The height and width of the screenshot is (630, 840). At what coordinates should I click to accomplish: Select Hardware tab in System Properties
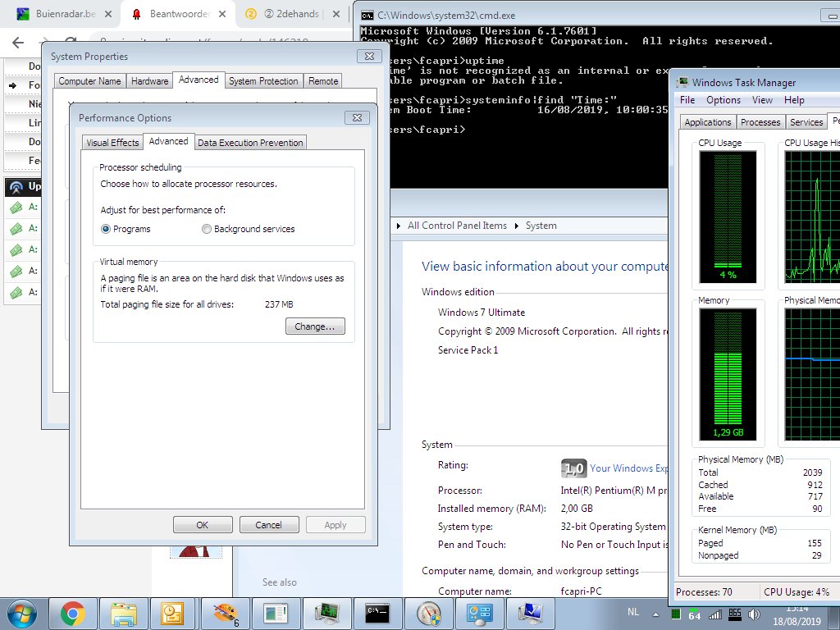tap(149, 81)
